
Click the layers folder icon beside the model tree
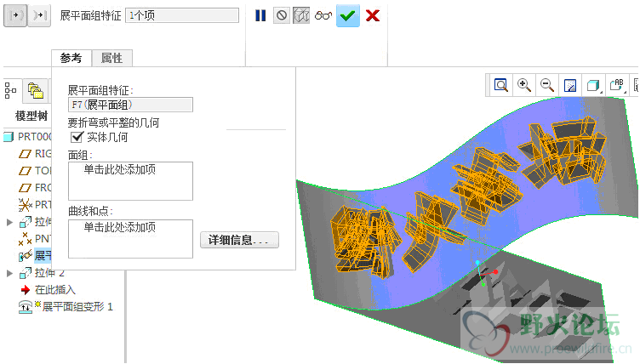click(x=36, y=90)
